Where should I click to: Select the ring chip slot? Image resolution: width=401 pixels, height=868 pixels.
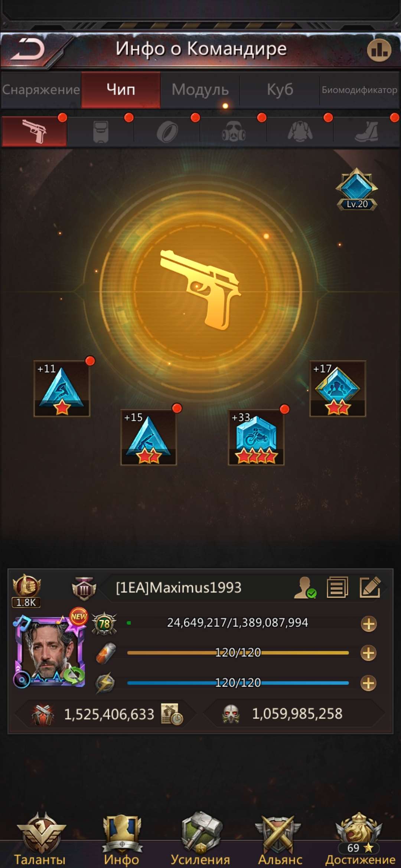(x=167, y=132)
